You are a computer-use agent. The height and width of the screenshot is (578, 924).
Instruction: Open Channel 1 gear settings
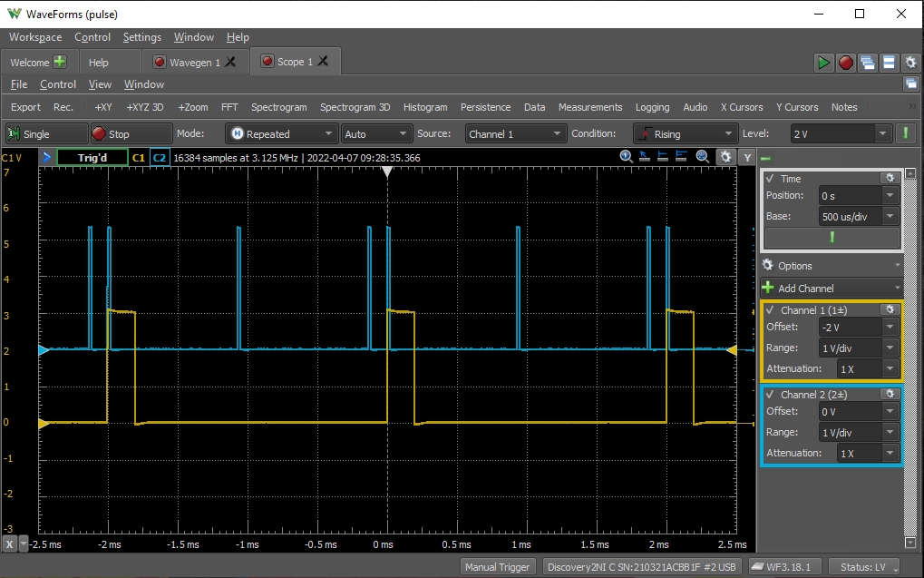(x=890, y=309)
